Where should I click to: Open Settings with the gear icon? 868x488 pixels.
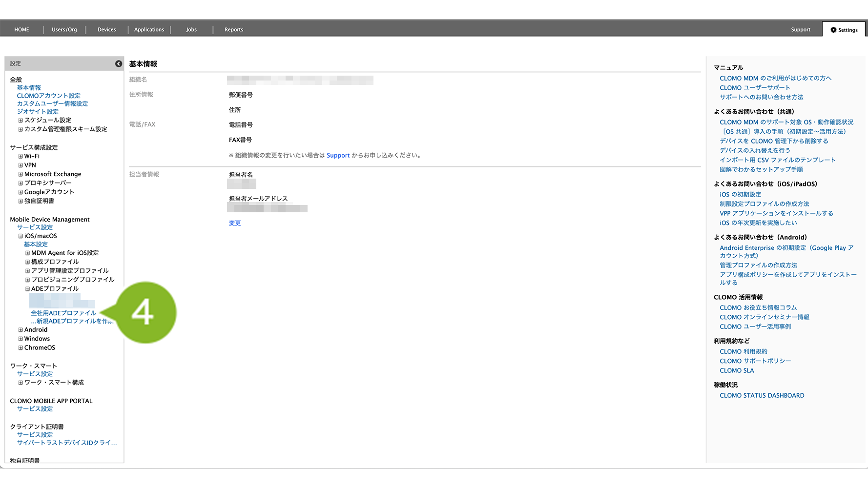(844, 30)
